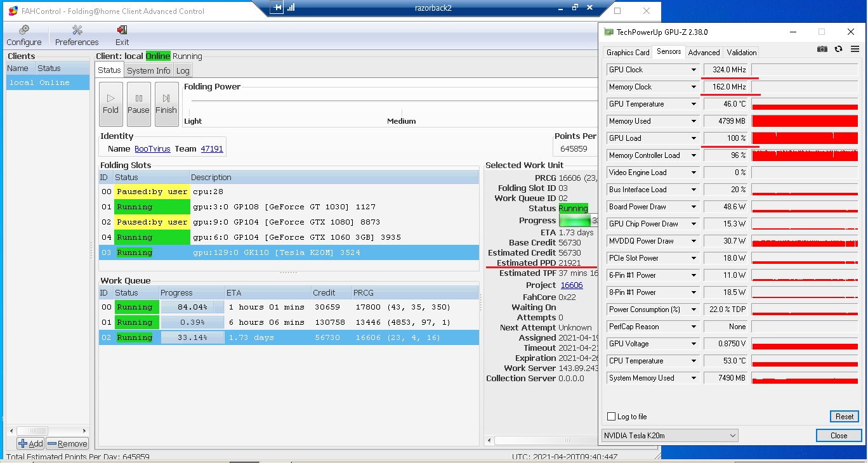The width and height of the screenshot is (868, 463).
Task: Switch to GPU-Z Graphics Card tab
Action: pos(628,53)
